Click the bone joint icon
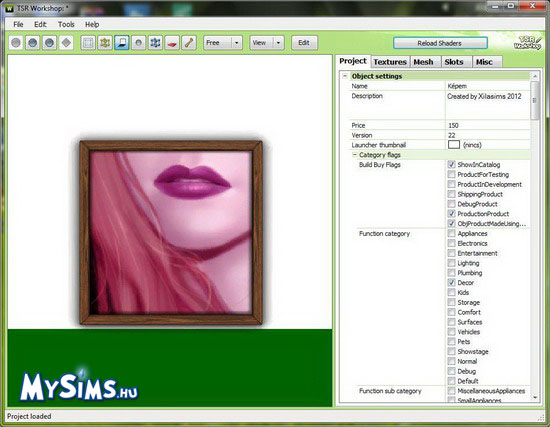 tap(189, 43)
